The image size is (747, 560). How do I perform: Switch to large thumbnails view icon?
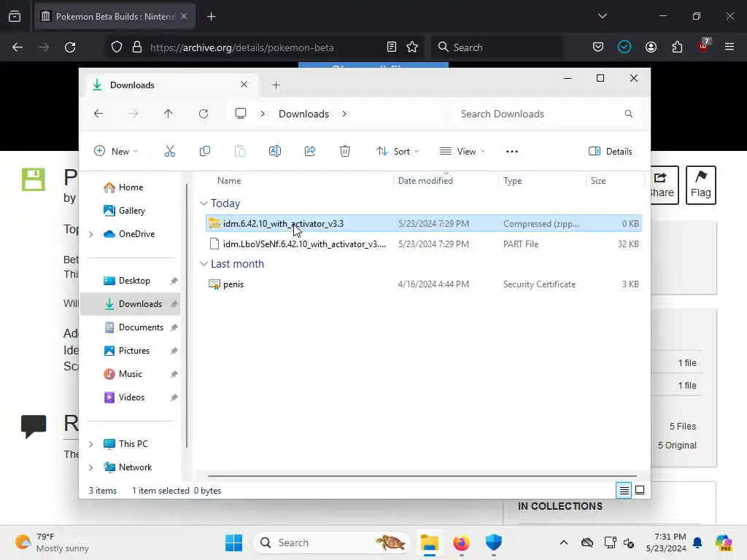click(640, 490)
